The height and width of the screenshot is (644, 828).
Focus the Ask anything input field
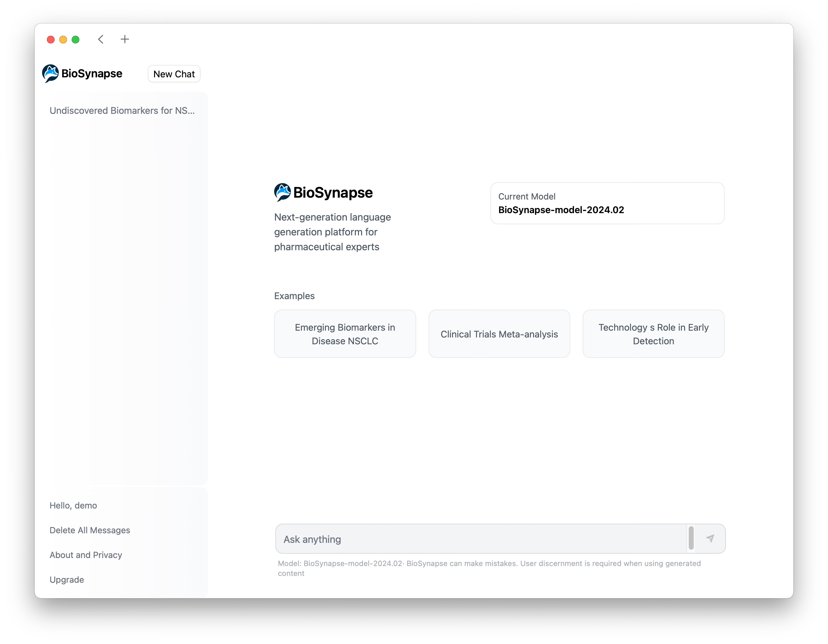point(481,539)
